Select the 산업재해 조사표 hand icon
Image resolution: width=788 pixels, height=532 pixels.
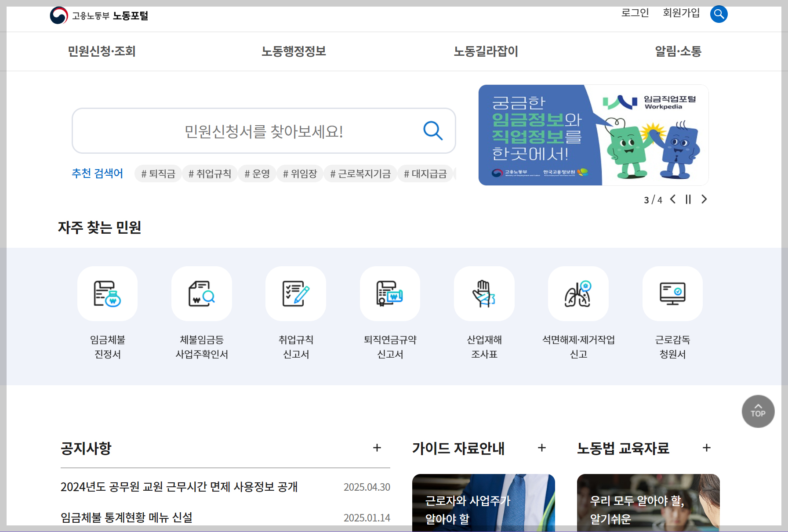(x=483, y=293)
